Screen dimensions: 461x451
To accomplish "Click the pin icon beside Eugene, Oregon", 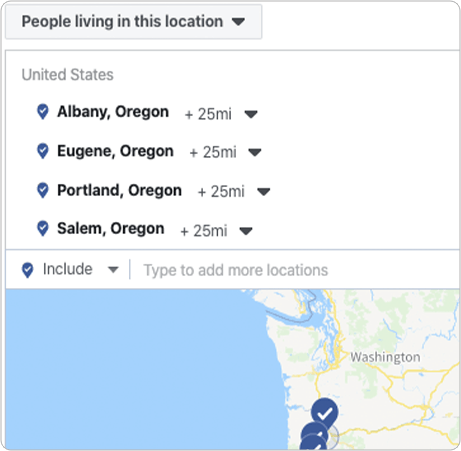I will click(43, 151).
